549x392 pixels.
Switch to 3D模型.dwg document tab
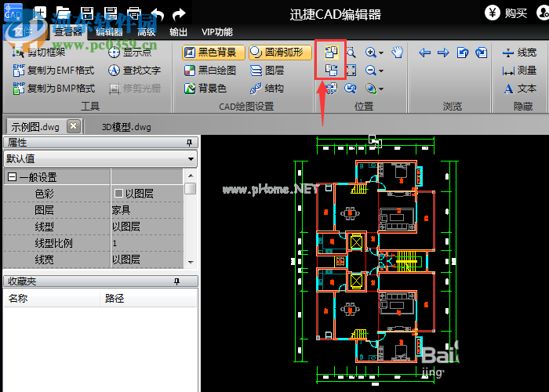click(126, 127)
